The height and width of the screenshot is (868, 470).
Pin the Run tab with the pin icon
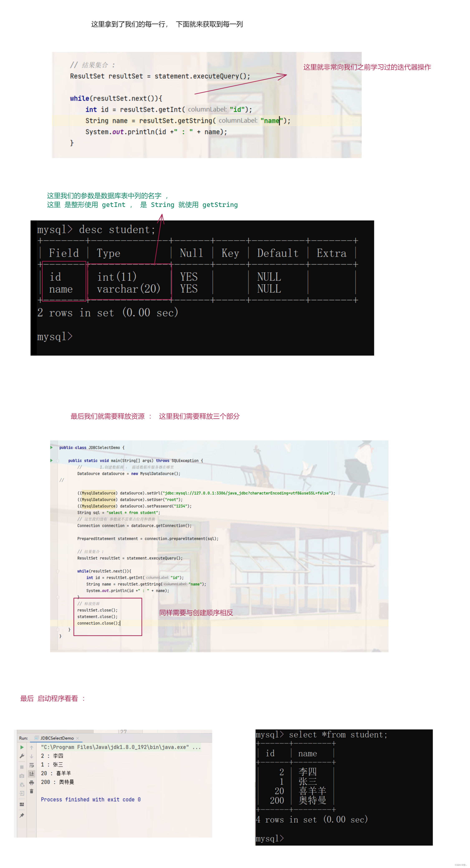pos(22,815)
